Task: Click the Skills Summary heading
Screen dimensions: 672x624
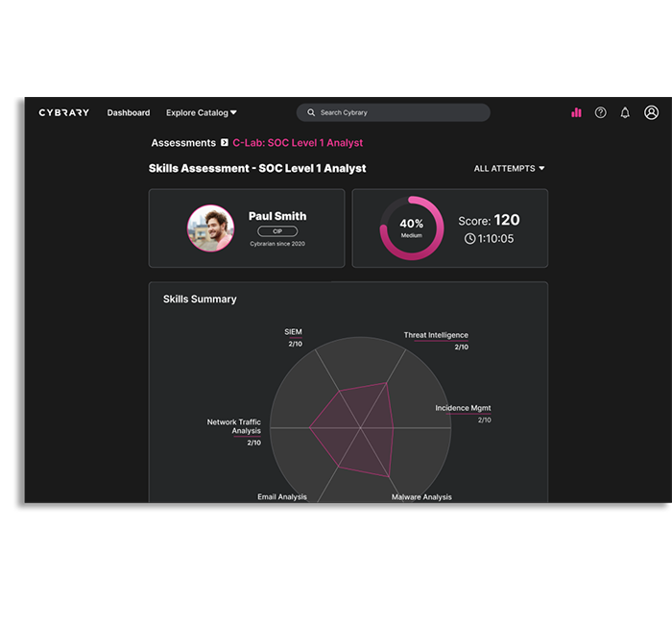Action: pos(200,300)
